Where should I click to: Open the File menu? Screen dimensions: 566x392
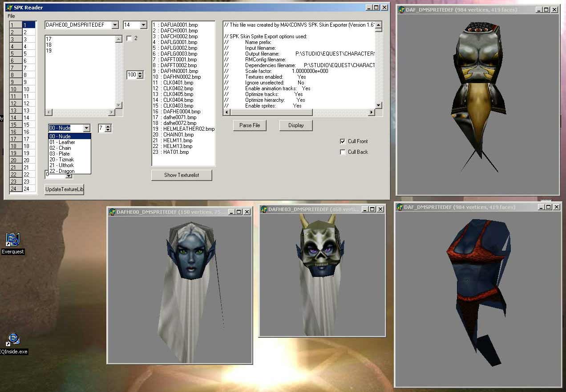[x=11, y=16]
